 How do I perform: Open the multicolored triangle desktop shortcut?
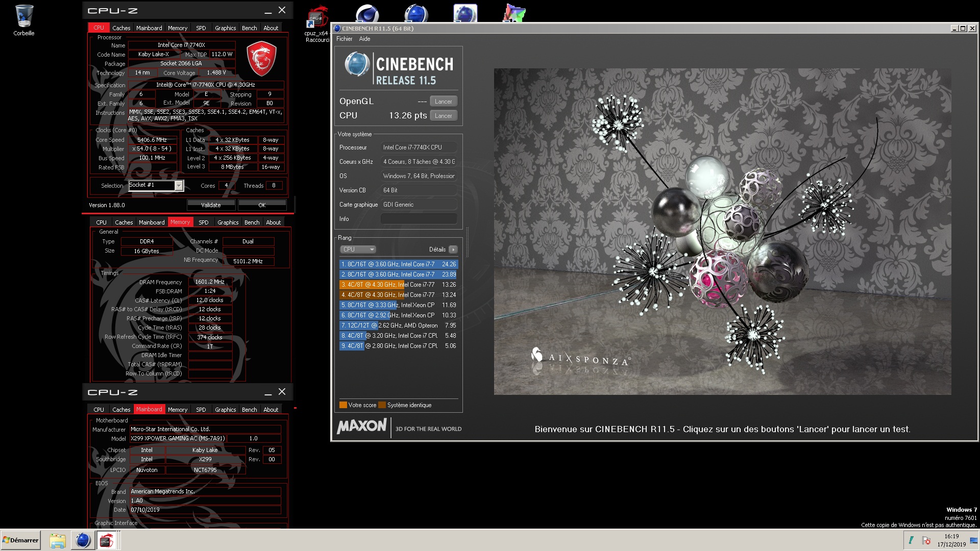coord(514,13)
